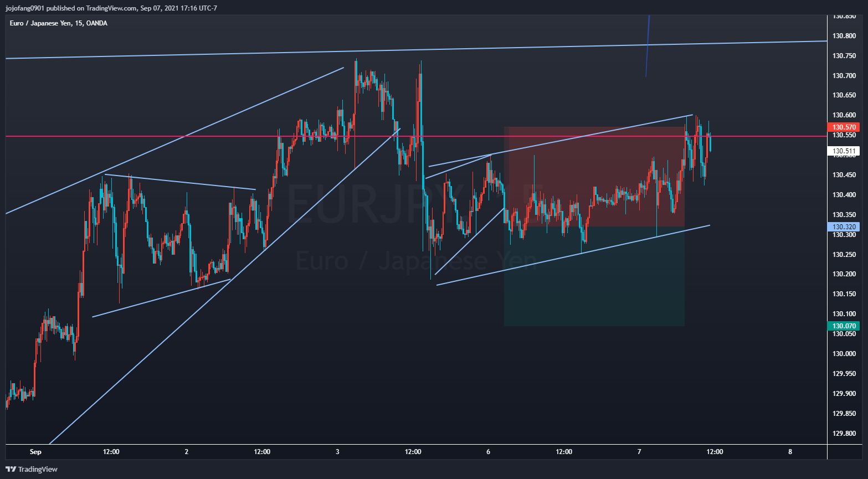Click the '8' date label on time axis
Screen dimensions: 868x479
[790, 452]
